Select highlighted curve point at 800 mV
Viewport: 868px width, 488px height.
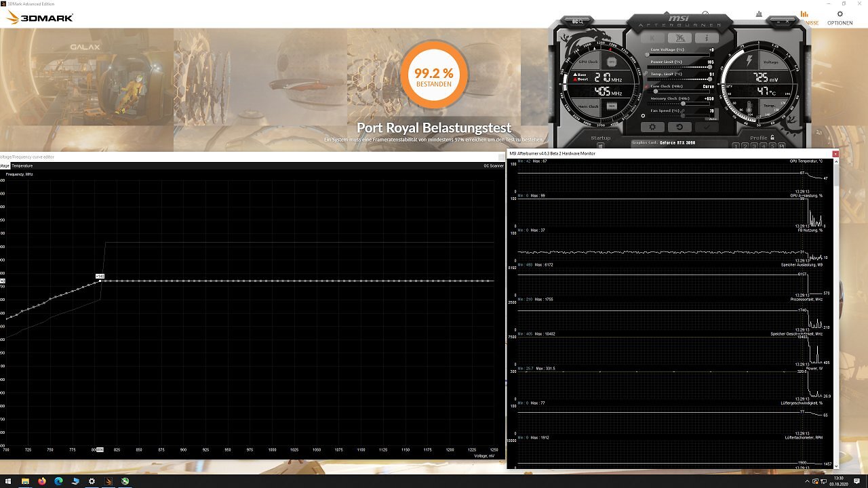tap(100, 281)
